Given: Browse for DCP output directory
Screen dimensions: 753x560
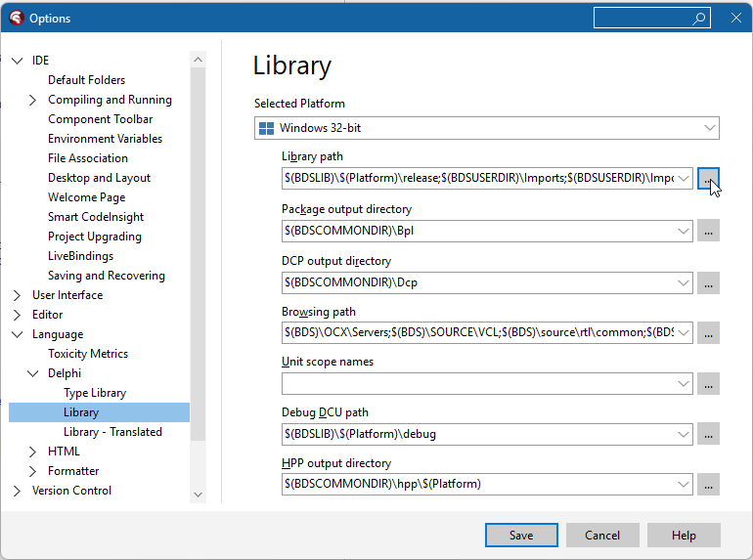Looking at the screenshot, I should (708, 283).
